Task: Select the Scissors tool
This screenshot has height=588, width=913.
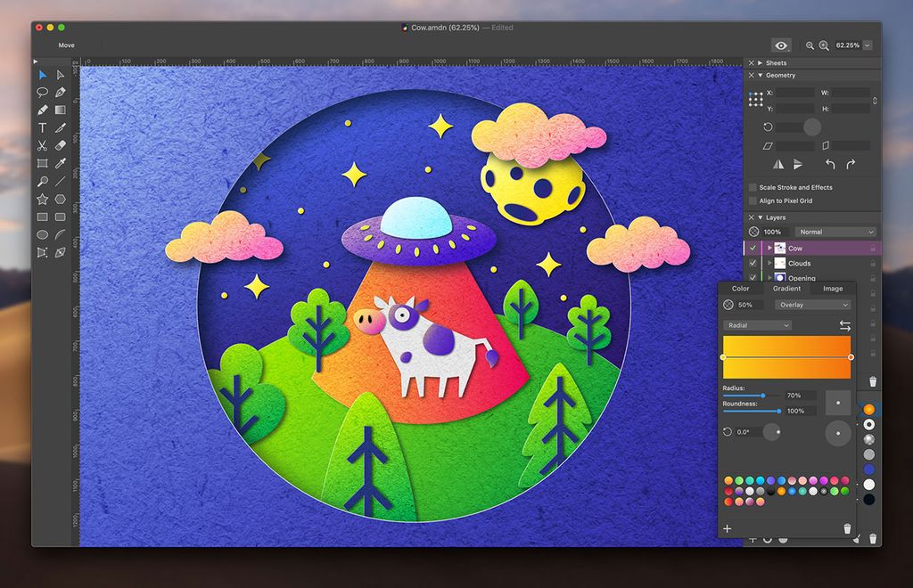Action: [42, 146]
